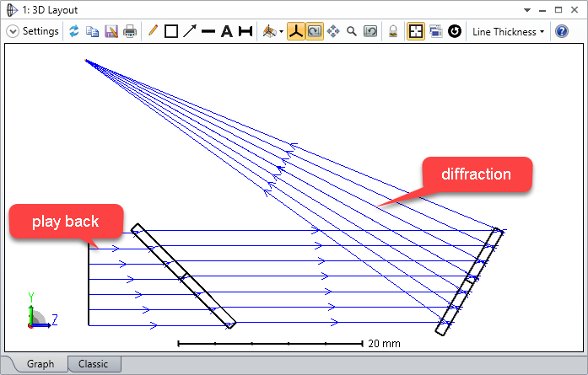Print the 3D Layout window

tap(130, 31)
